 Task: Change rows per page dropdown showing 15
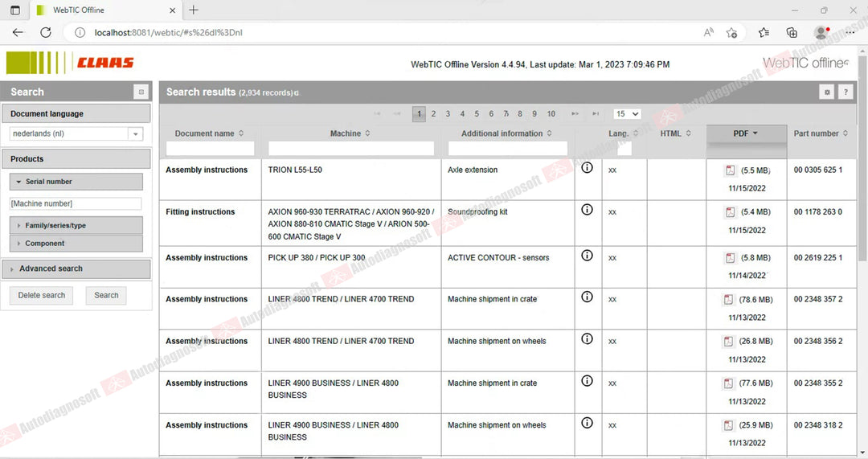coord(627,113)
